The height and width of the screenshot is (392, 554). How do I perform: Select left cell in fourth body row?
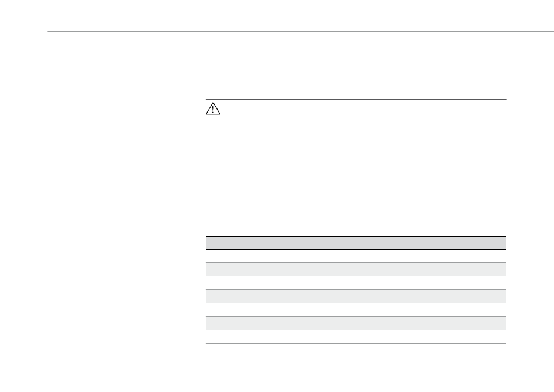pos(281,296)
